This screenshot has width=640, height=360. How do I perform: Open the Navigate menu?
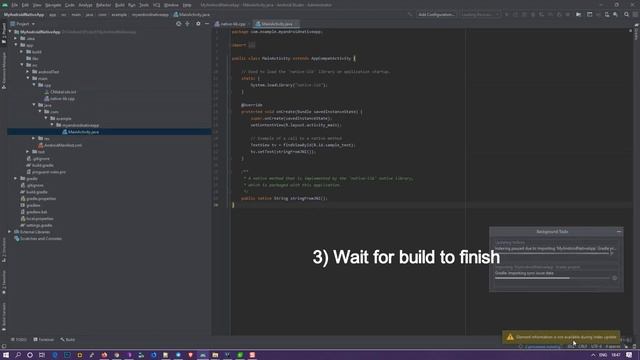pyautogui.click(x=53, y=5)
